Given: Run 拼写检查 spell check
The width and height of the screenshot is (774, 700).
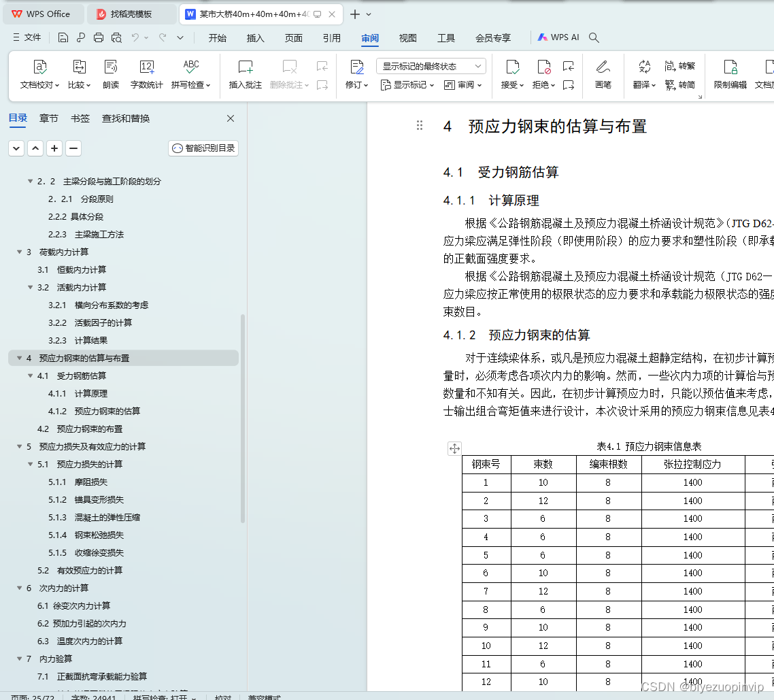Looking at the screenshot, I should tap(191, 74).
